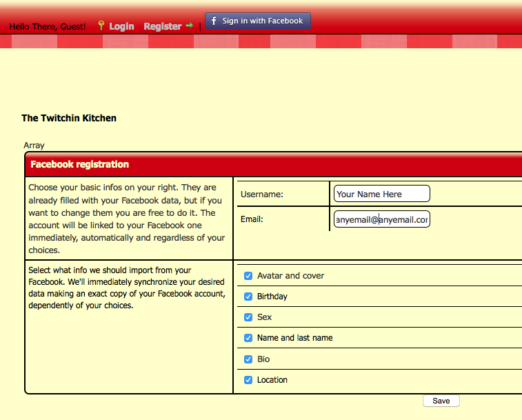The width and height of the screenshot is (522, 420).
Task: Click the Save button
Action: click(x=441, y=401)
